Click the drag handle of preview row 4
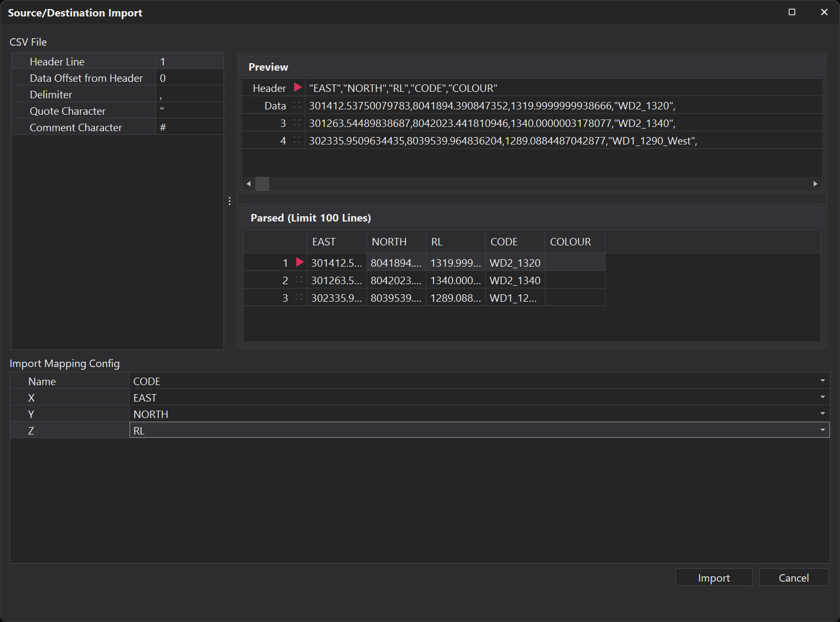 pos(297,140)
